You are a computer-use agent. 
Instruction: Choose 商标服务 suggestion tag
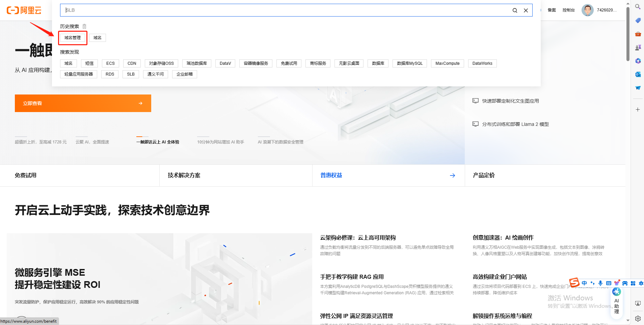[318, 63]
